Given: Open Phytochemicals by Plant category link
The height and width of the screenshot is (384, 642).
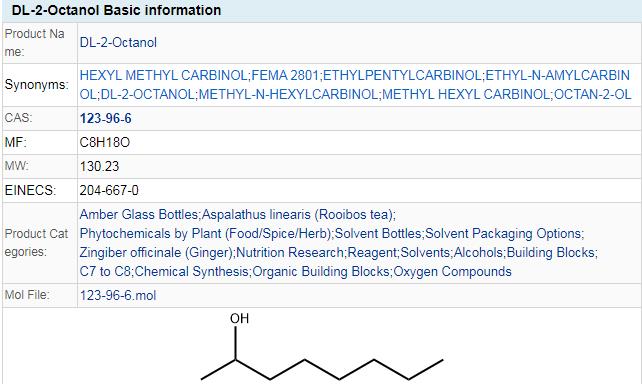Looking at the screenshot, I should [205, 233].
